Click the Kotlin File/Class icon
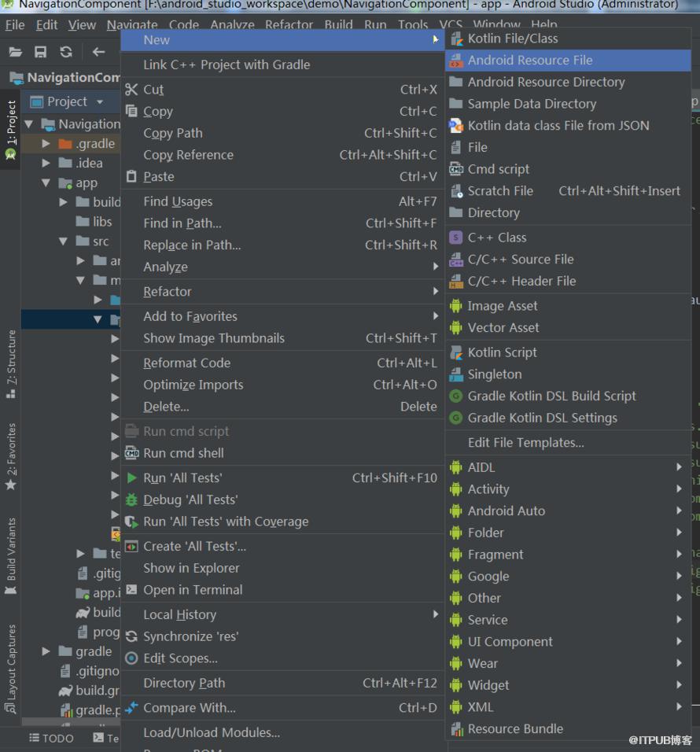 456,39
